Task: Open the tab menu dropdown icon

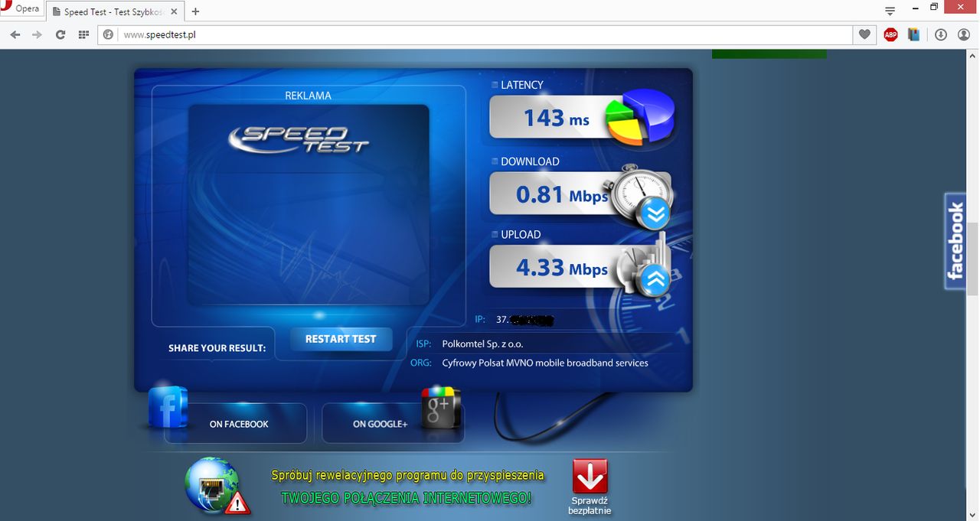Action: (890, 11)
